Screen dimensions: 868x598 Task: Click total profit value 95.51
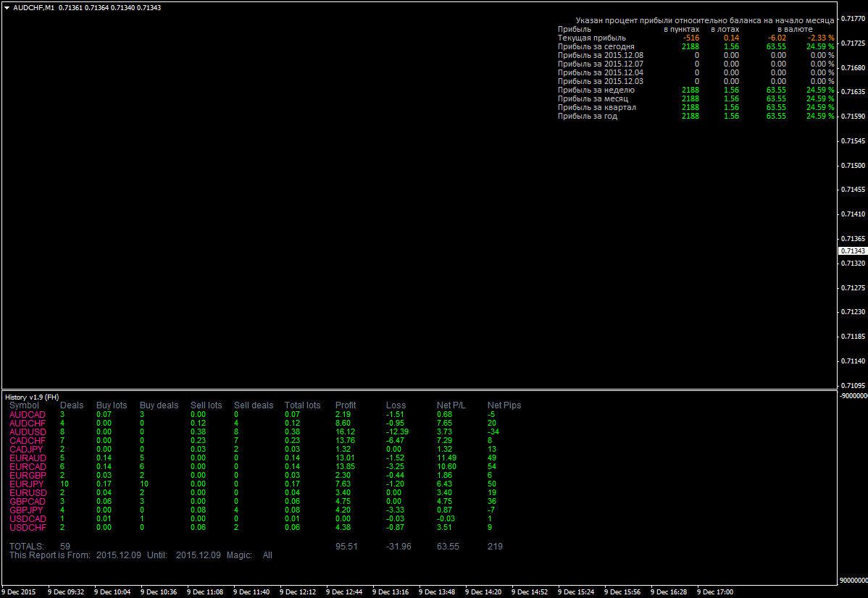346,547
